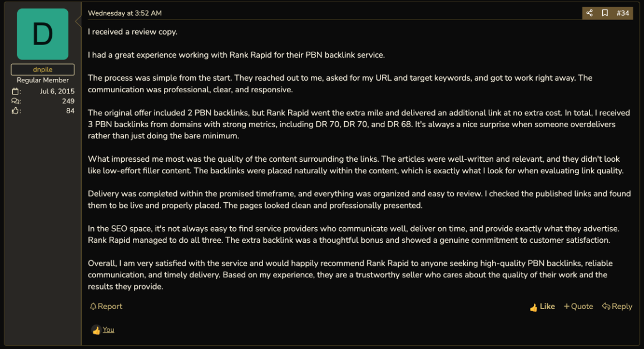Viewport: 644px width, 349px height.
Task: Click the messages speech-bubble icon in the profile
Action: click(15, 101)
